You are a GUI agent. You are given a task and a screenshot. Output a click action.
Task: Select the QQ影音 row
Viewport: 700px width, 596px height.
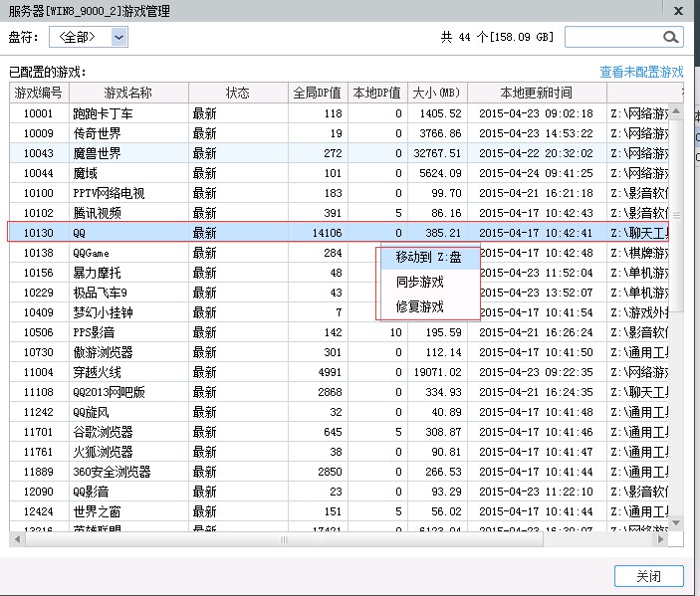339,492
